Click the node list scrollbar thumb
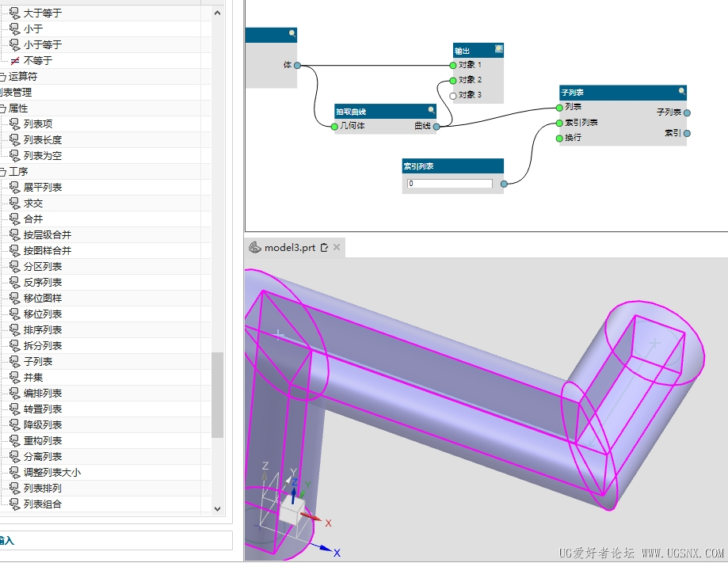The height and width of the screenshot is (563, 728). point(217,394)
